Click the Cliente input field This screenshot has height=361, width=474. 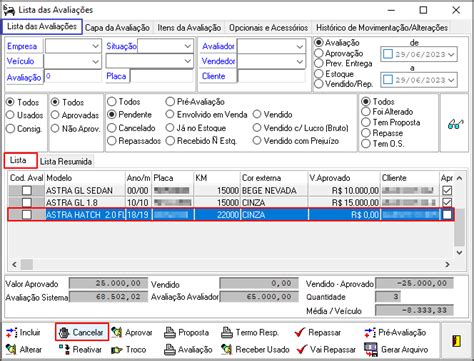coord(271,76)
